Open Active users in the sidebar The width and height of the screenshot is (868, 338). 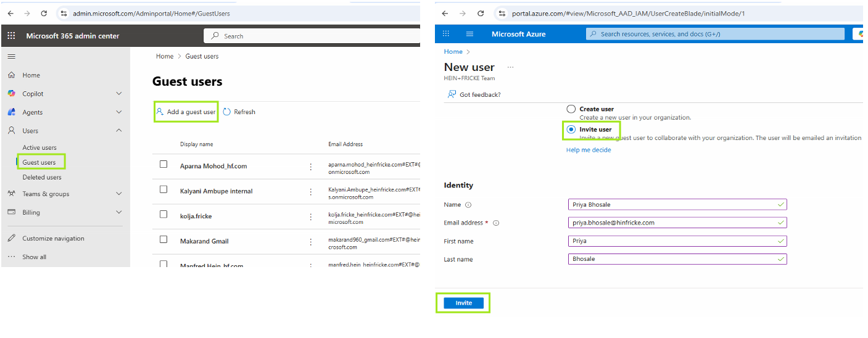tap(39, 147)
